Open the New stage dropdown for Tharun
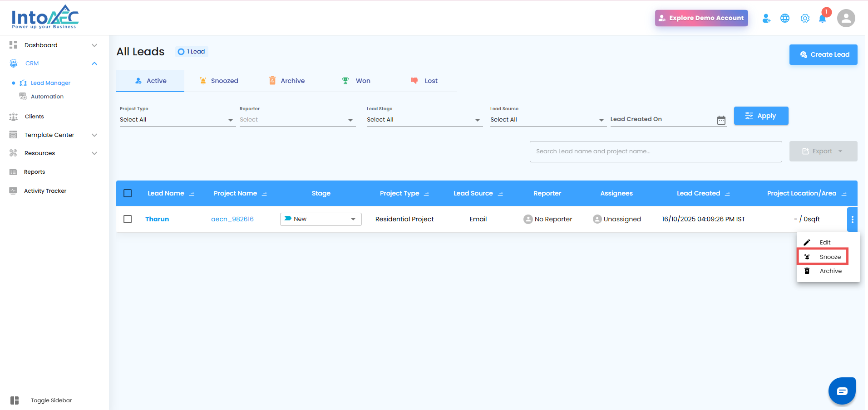 point(321,219)
